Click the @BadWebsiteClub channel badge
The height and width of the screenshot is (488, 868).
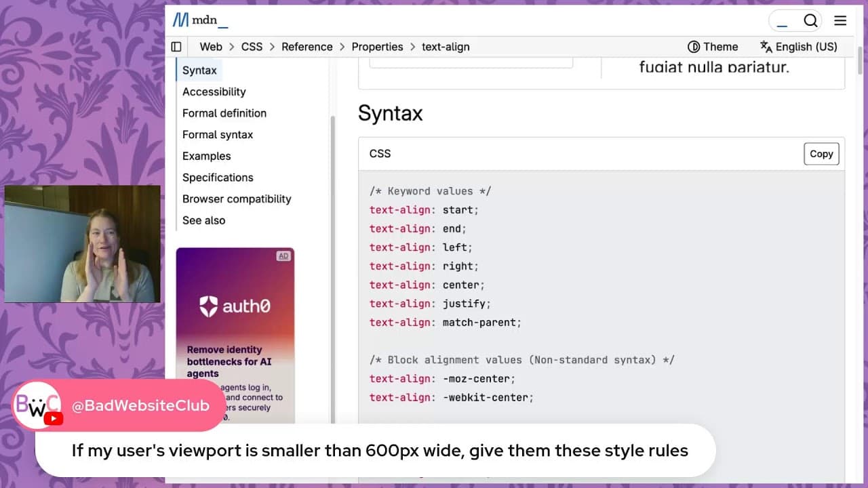(119, 406)
